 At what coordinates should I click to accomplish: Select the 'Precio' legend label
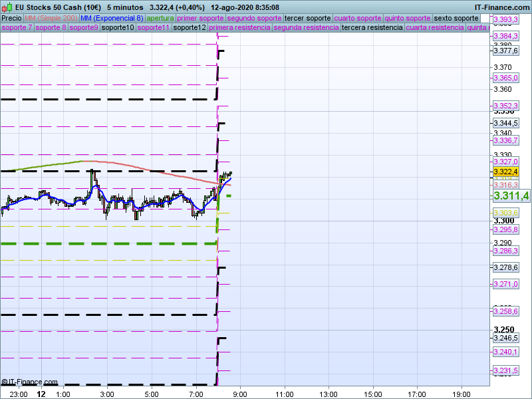coord(11,18)
